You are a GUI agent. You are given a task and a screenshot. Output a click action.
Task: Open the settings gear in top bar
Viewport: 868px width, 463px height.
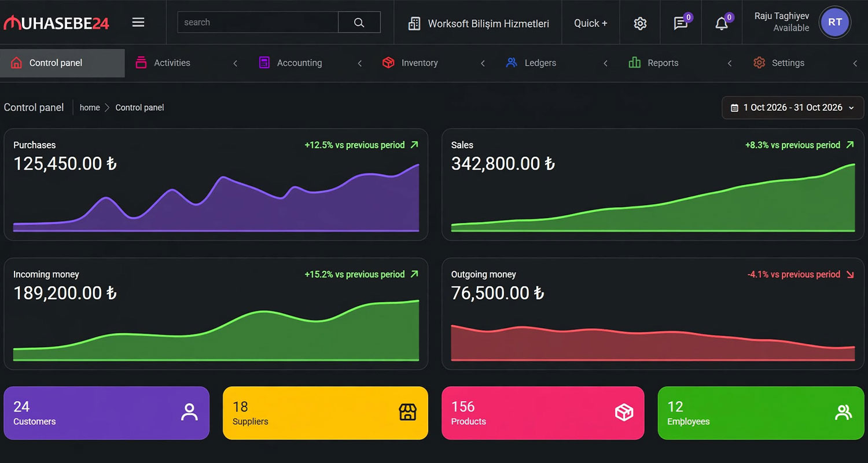(640, 23)
